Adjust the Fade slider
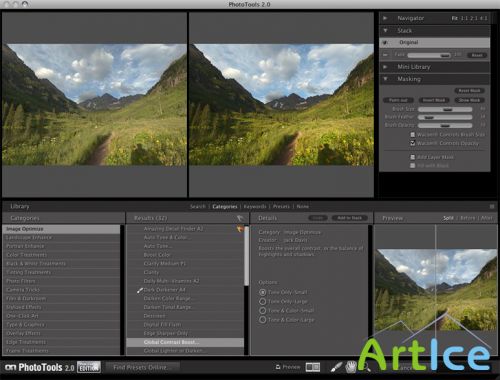 [429, 55]
